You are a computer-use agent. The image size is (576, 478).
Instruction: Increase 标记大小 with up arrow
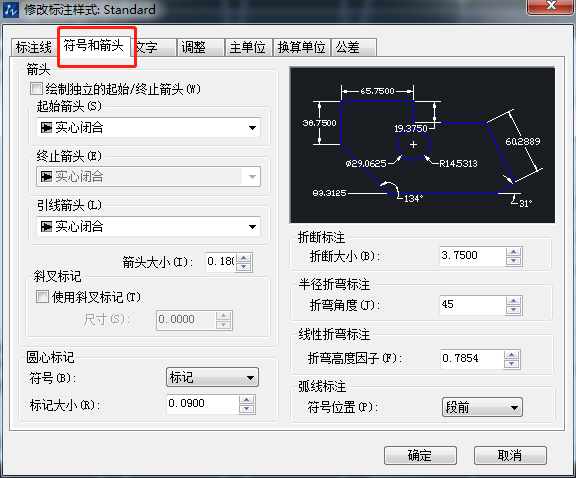tap(247, 400)
